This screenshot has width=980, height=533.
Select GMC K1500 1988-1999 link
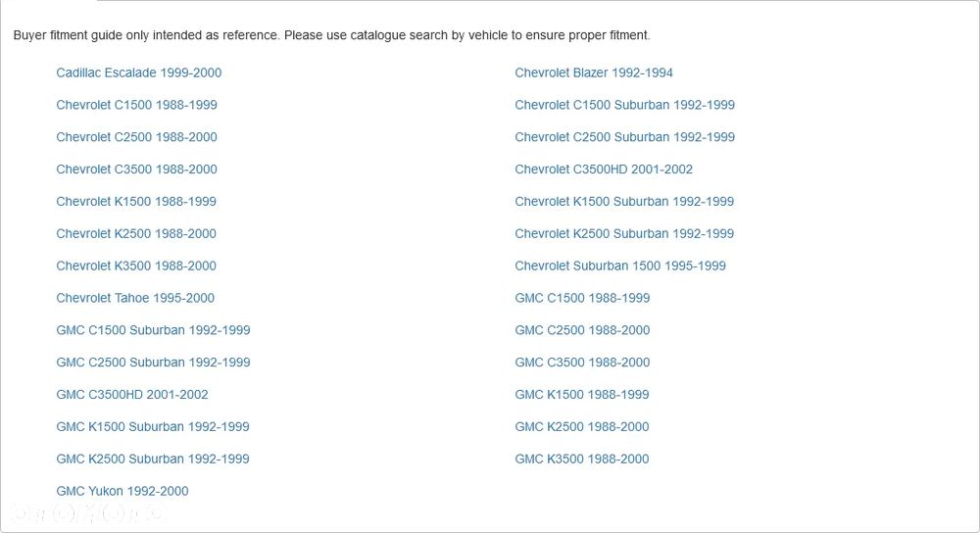click(x=582, y=394)
